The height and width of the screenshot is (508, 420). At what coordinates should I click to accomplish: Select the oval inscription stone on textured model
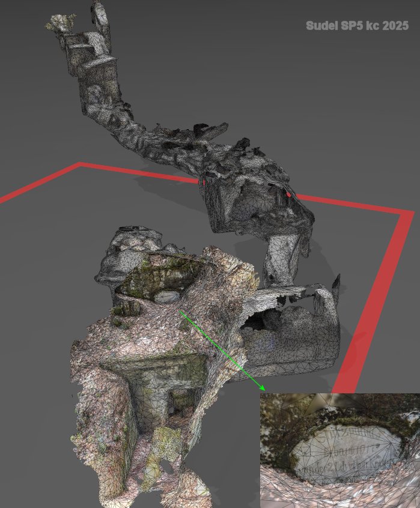(x=167, y=297)
